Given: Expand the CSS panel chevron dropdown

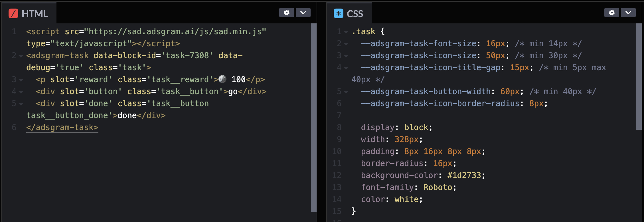Looking at the screenshot, I should pos(628,13).
